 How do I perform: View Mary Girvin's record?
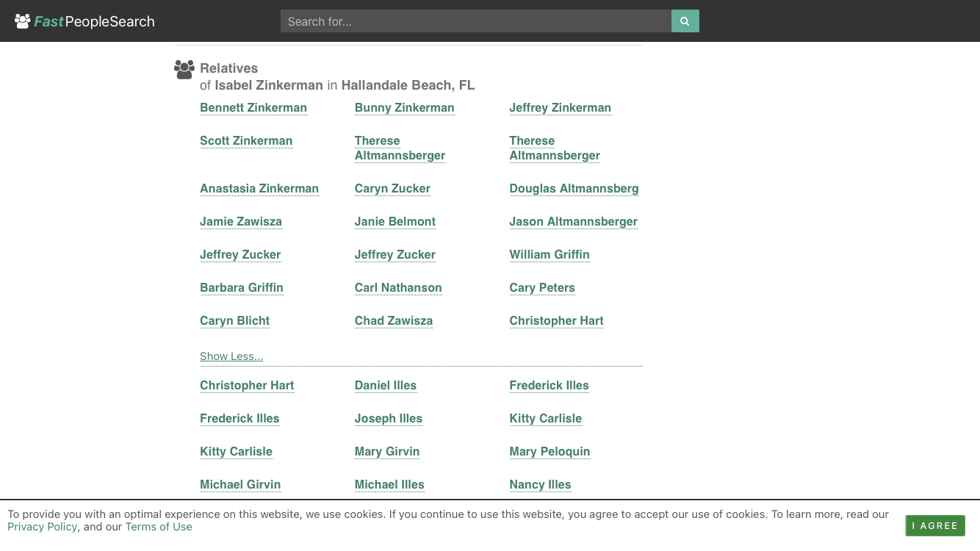click(387, 452)
